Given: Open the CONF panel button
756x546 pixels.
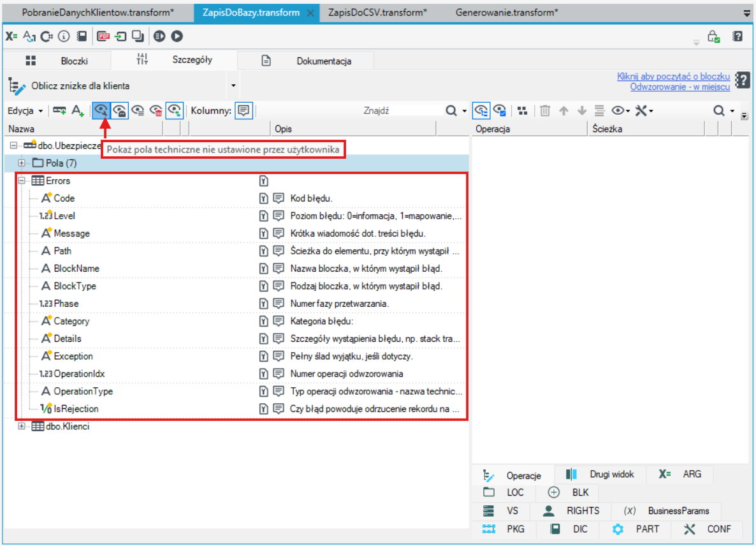Looking at the screenshot, I should click(708, 529).
